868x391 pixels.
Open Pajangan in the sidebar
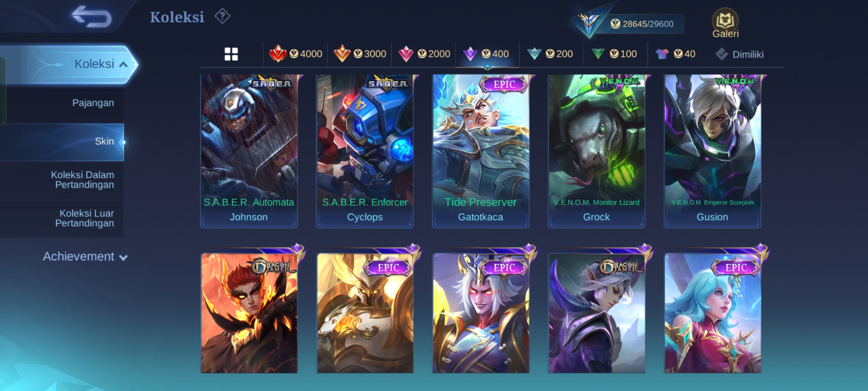pyautogui.click(x=93, y=103)
